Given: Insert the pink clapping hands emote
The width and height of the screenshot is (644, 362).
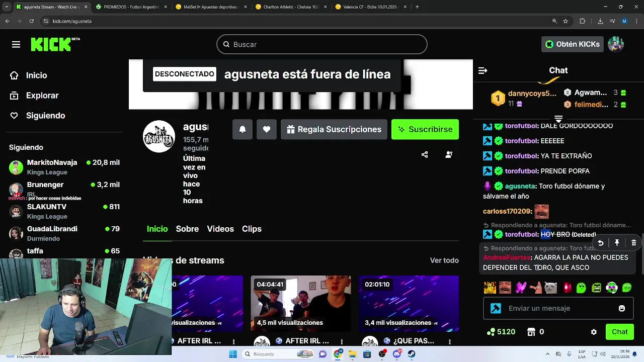Looking at the screenshot, I should [520, 288].
